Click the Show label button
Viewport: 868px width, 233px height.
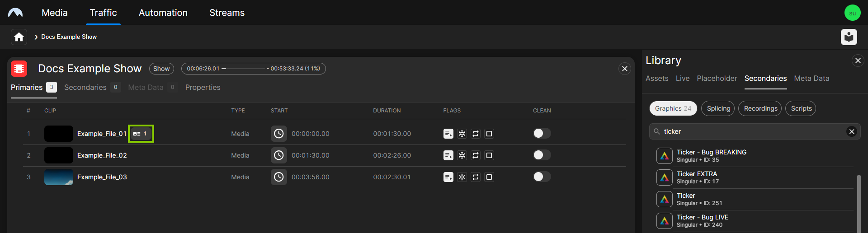click(161, 69)
